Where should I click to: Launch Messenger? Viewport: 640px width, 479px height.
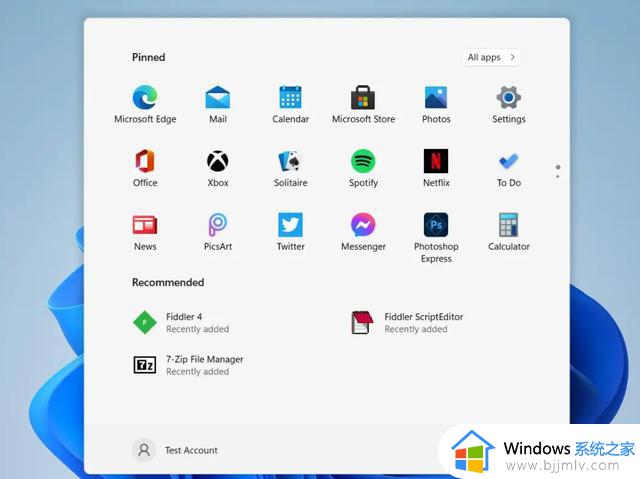363,232
